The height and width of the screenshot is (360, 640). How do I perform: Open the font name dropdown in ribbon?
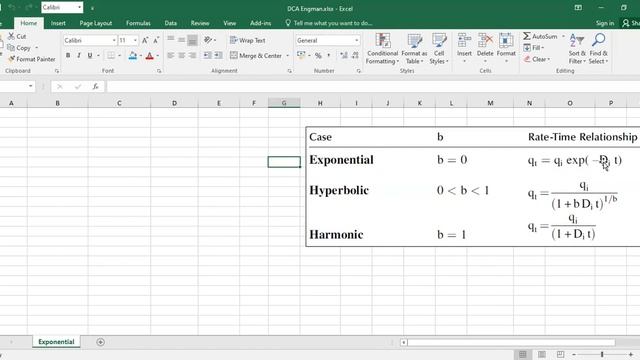[114, 40]
